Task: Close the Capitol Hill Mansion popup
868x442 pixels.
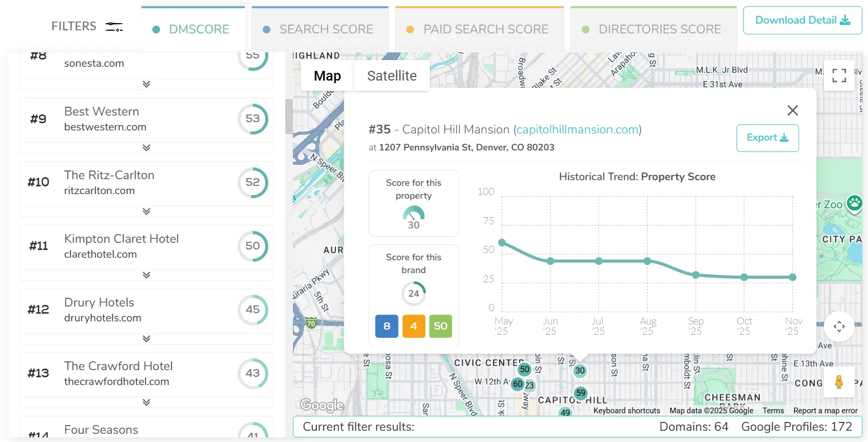Action: pyautogui.click(x=793, y=110)
